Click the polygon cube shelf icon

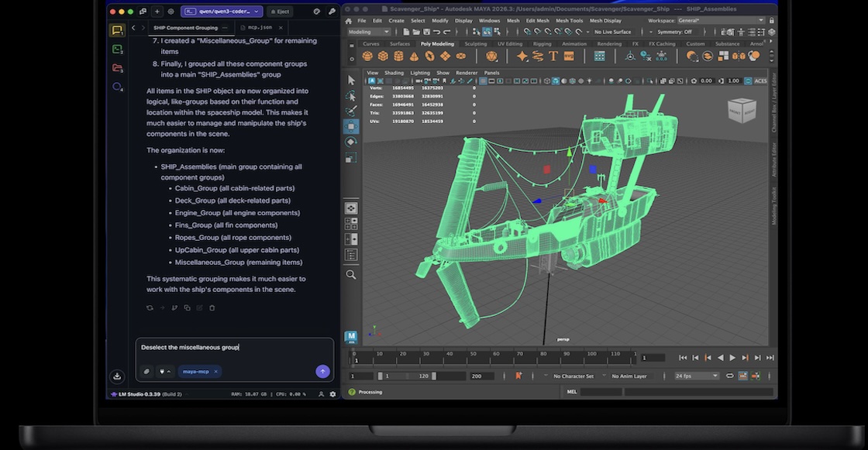click(x=383, y=57)
